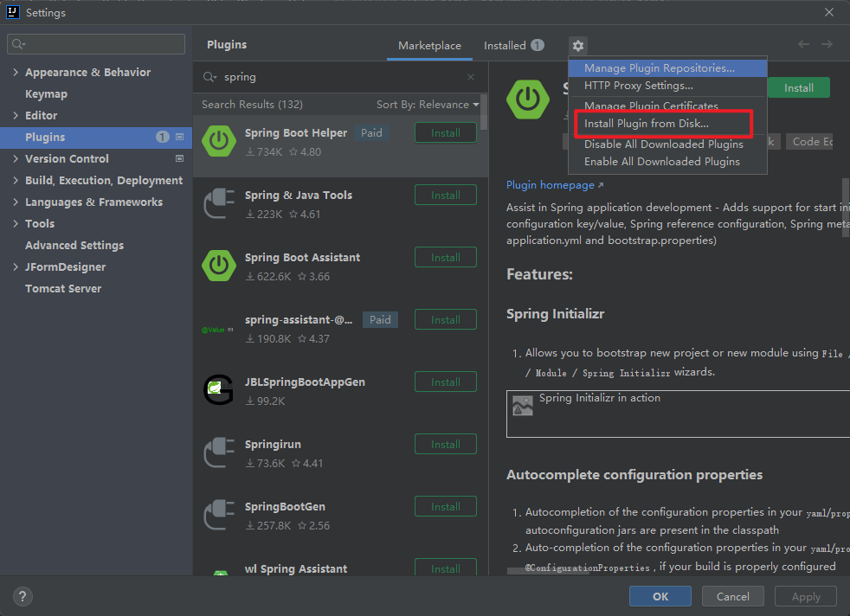Expand the Tools settings node

16,224
